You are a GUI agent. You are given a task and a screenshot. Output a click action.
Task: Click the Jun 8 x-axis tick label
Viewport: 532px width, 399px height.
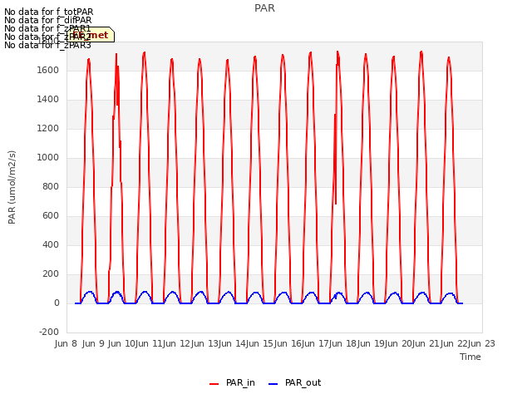[66, 343]
